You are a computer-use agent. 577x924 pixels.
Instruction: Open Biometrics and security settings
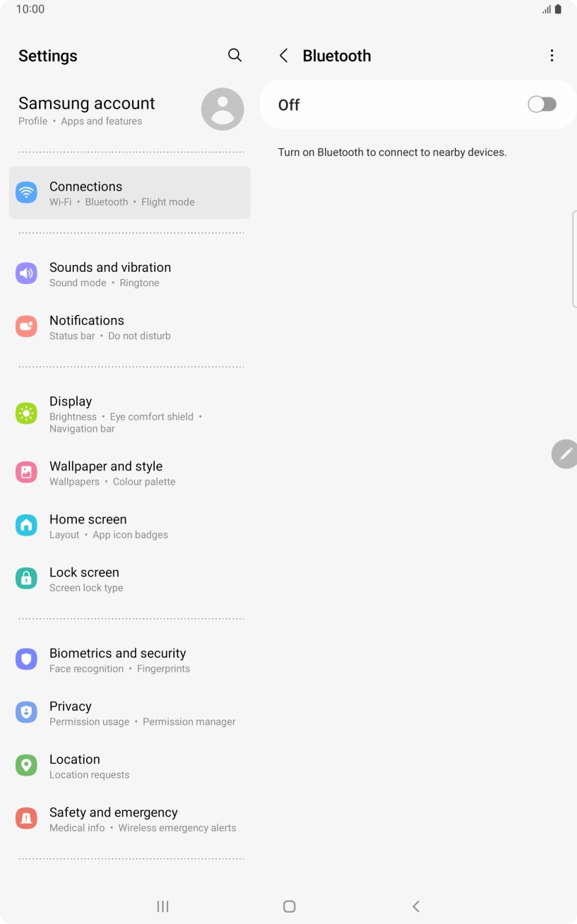(x=130, y=660)
